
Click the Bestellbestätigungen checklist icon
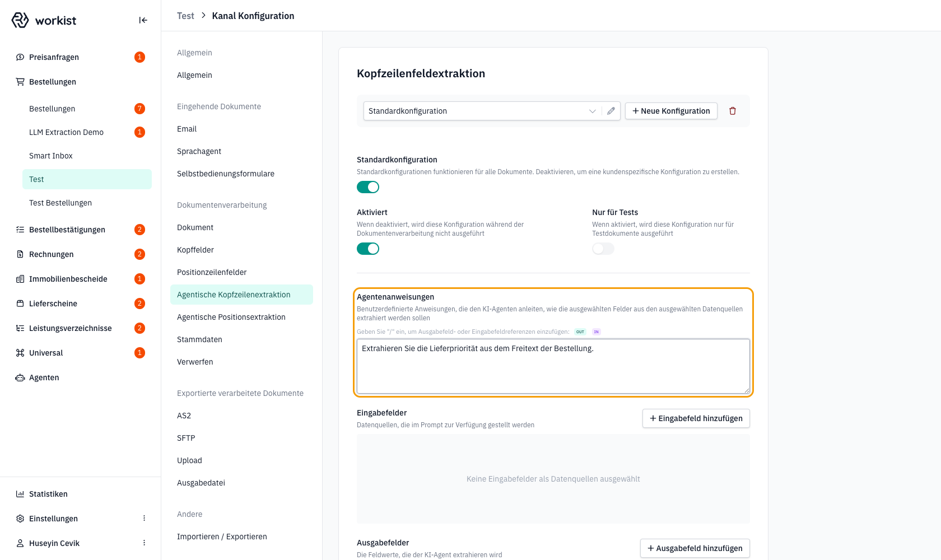20,230
